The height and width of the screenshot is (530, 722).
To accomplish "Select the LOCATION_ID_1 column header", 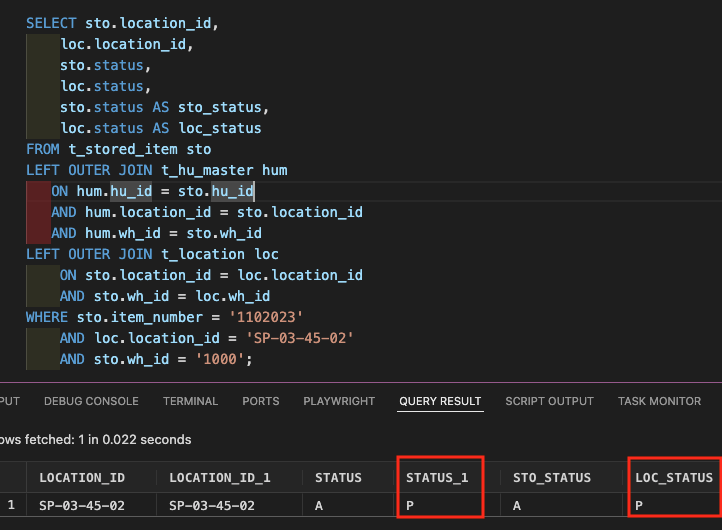I will click(x=218, y=478).
